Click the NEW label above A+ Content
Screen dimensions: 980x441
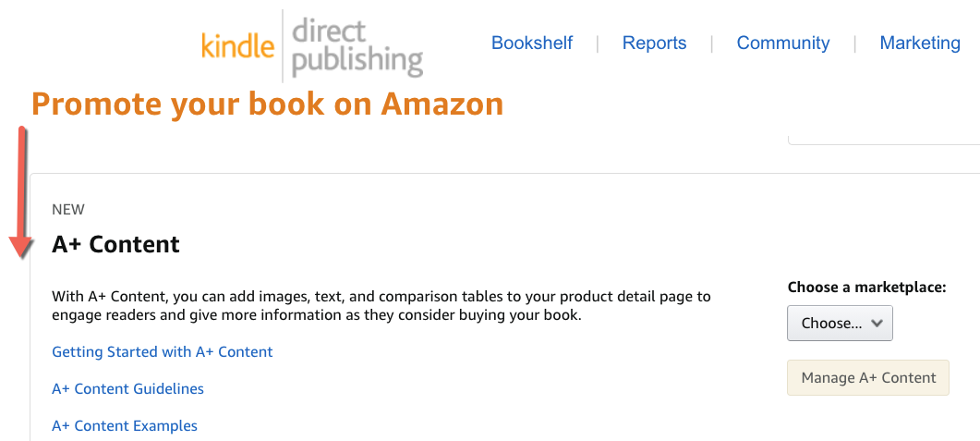click(68, 210)
